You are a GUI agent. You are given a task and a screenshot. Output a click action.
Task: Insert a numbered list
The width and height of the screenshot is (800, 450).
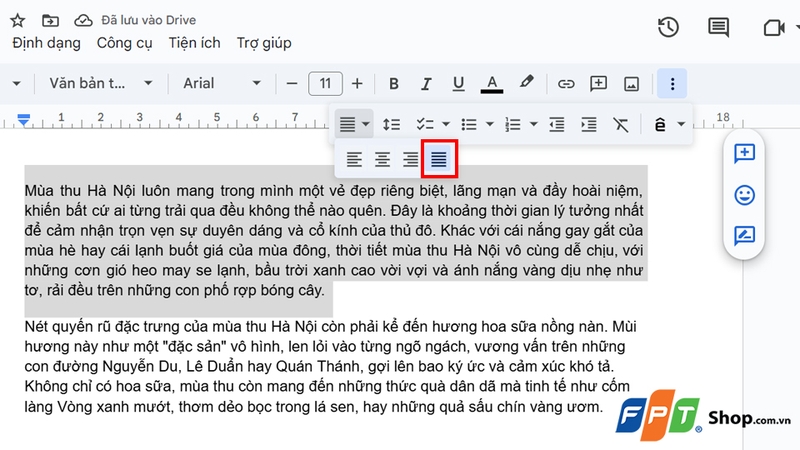(512, 124)
